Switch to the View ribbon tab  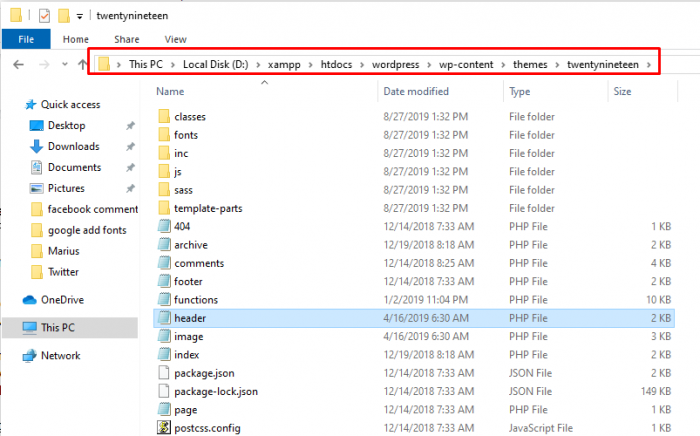[175, 39]
